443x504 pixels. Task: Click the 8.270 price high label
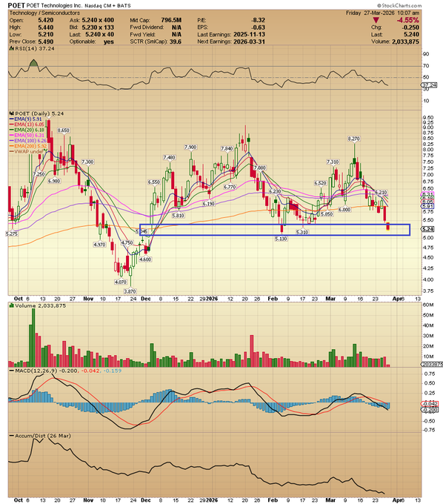point(353,139)
